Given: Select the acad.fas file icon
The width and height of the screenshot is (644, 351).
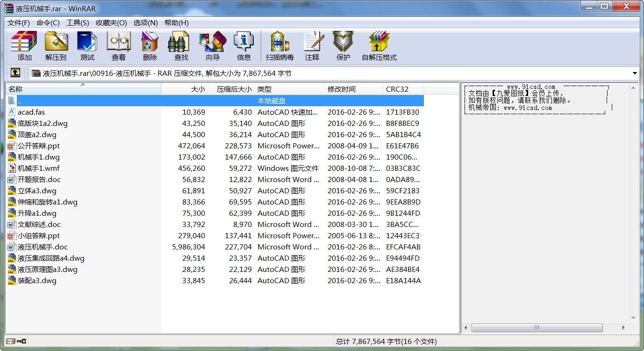Looking at the screenshot, I should click(12, 112).
